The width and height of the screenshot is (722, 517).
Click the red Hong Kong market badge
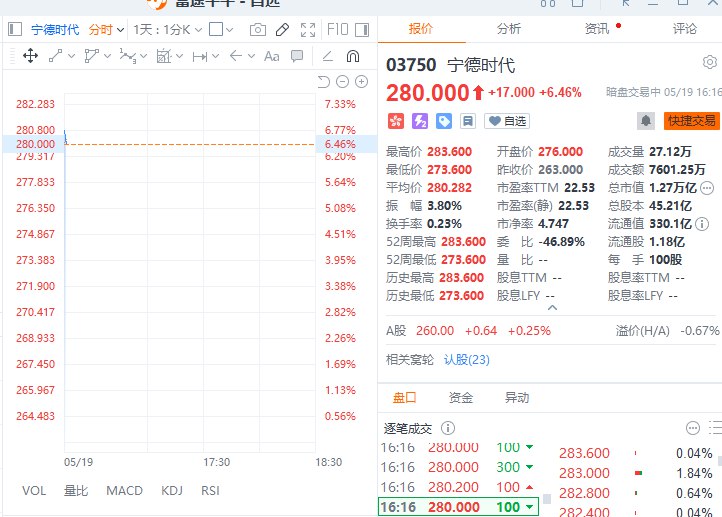tap(396, 121)
